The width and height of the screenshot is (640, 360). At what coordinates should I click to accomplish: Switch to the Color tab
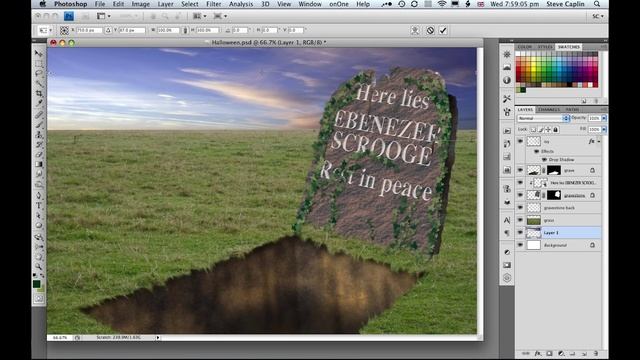[x=525, y=47]
